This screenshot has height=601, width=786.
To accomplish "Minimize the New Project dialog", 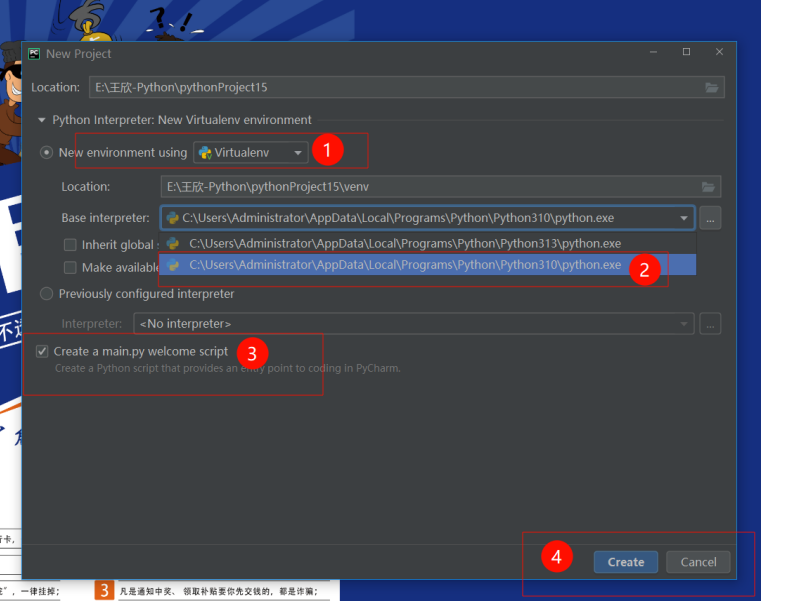I will (x=653, y=52).
